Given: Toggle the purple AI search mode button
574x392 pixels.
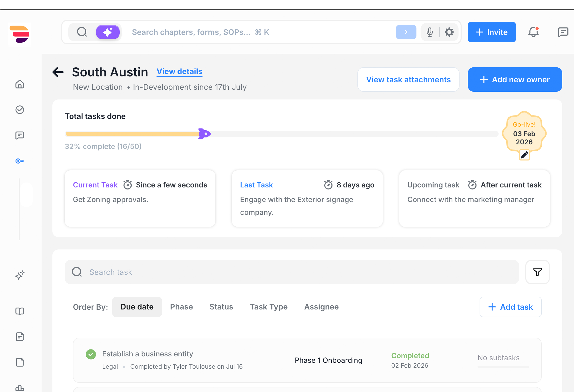Looking at the screenshot, I should pos(108,32).
